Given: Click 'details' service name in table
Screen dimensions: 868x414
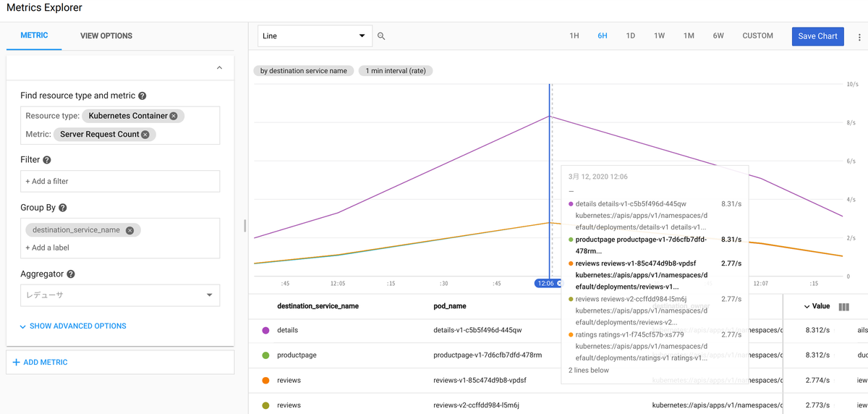Looking at the screenshot, I should click(287, 330).
